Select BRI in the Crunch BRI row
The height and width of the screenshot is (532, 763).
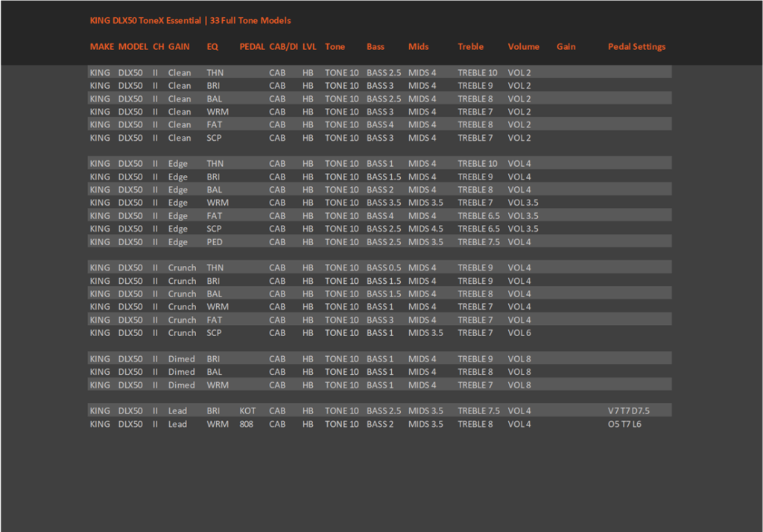(212, 281)
